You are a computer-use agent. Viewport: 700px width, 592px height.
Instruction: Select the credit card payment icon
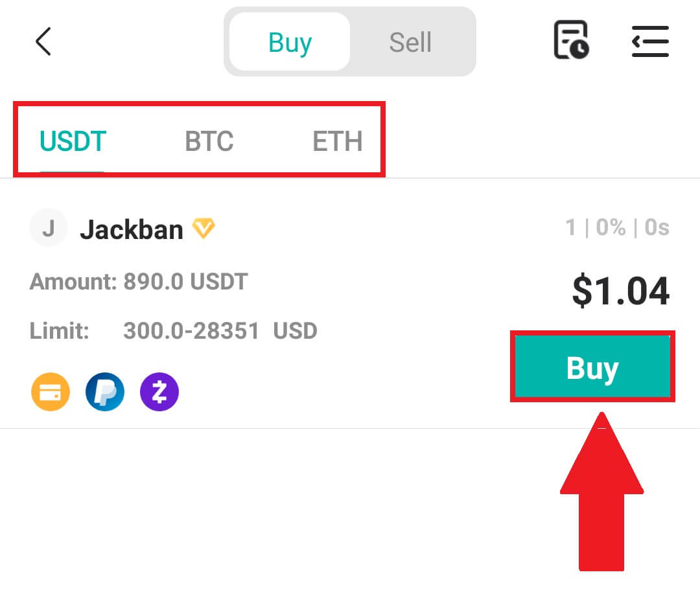tap(50, 392)
